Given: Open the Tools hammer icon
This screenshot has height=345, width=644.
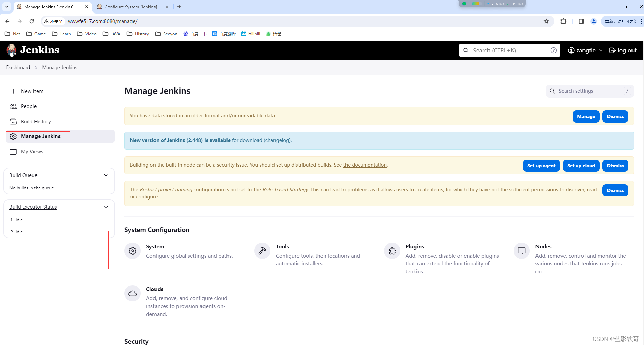Looking at the screenshot, I should point(262,251).
